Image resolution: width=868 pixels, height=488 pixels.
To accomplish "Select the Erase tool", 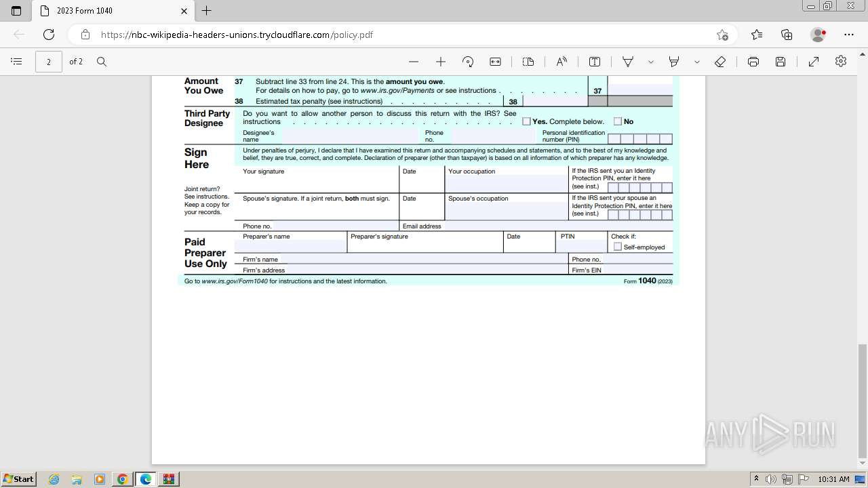I will coord(720,62).
